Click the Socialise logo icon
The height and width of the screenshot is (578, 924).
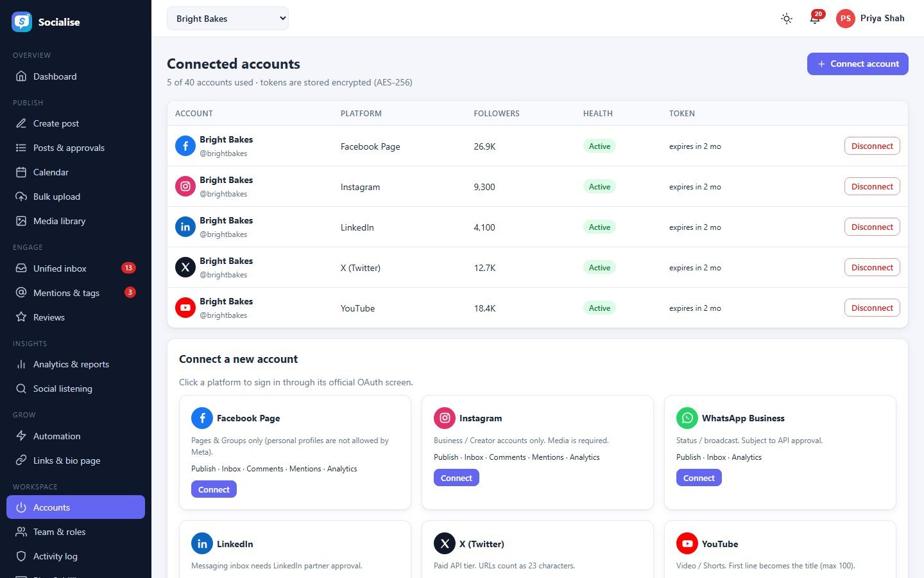[x=22, y=22]
